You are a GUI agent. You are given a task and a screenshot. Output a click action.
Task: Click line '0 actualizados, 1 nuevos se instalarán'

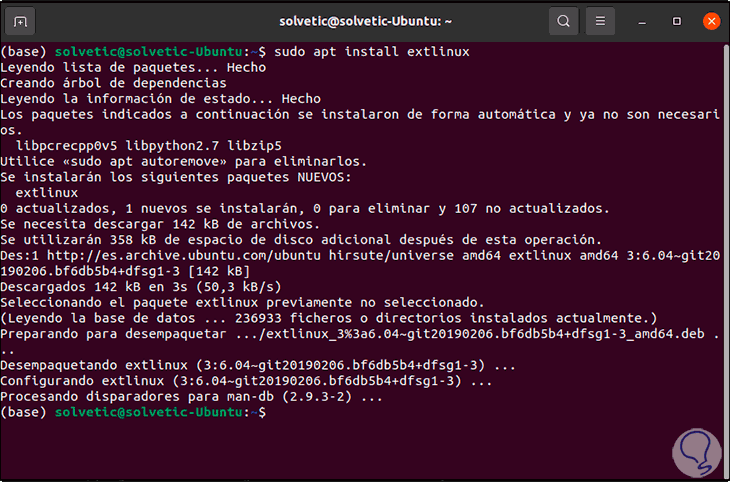tap(305, 209)
